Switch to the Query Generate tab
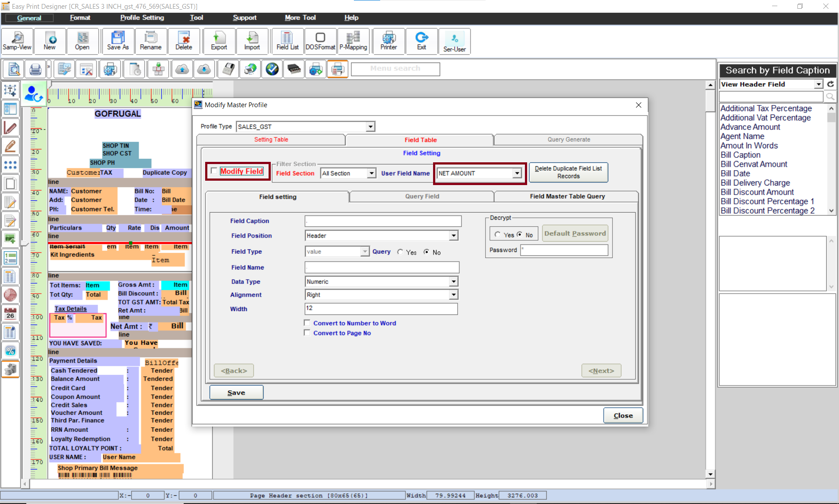Viewport: 839px width, 504px height. click(568, 140)
